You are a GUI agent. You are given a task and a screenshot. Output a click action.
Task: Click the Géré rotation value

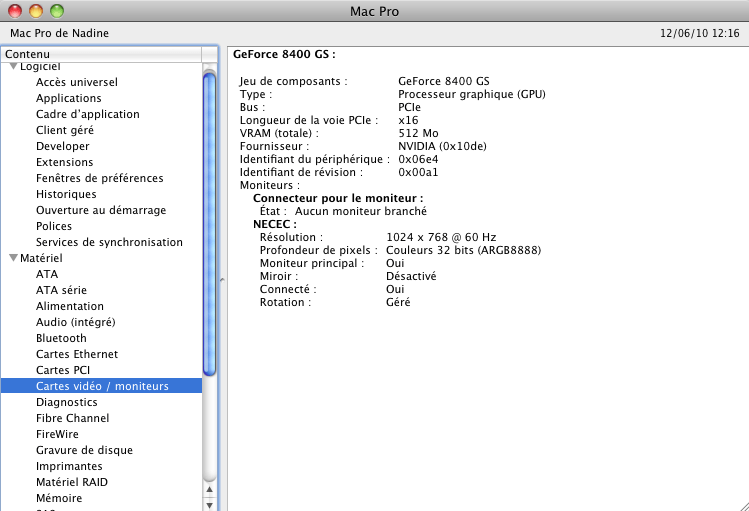pos(398,302)
